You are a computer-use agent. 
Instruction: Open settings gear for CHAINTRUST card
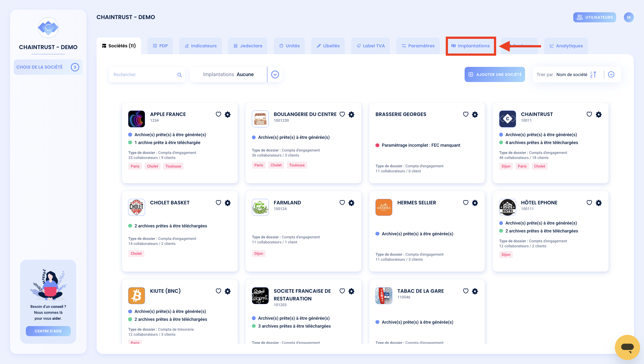pyautogui.click(x=598, y=114)
